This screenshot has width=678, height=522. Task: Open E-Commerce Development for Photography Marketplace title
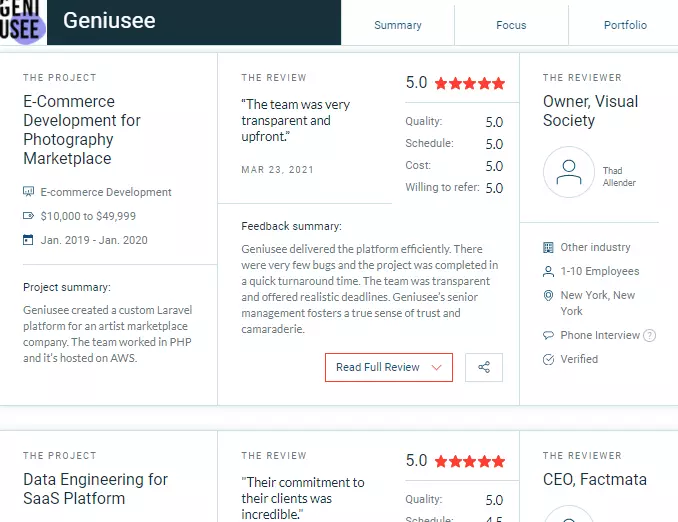[x=82, y=130]
